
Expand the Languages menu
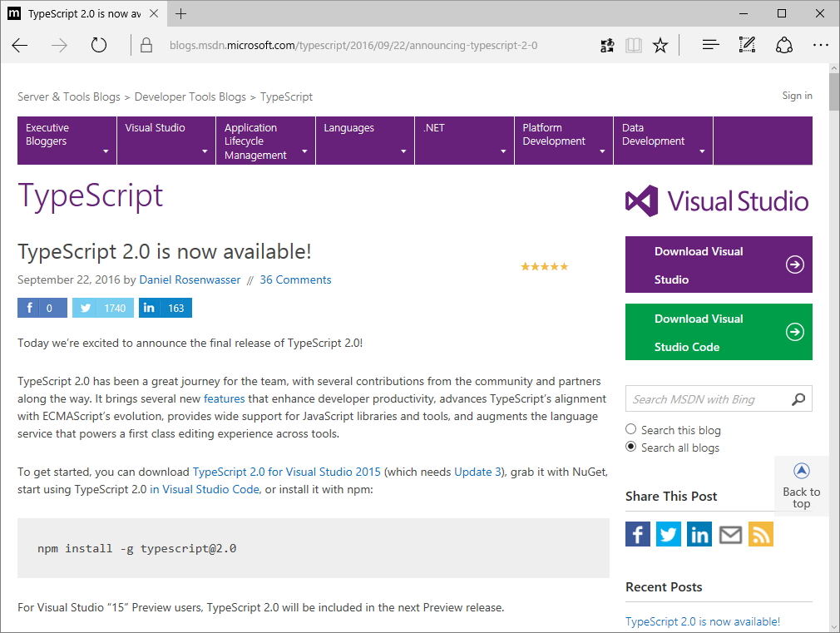365,141
